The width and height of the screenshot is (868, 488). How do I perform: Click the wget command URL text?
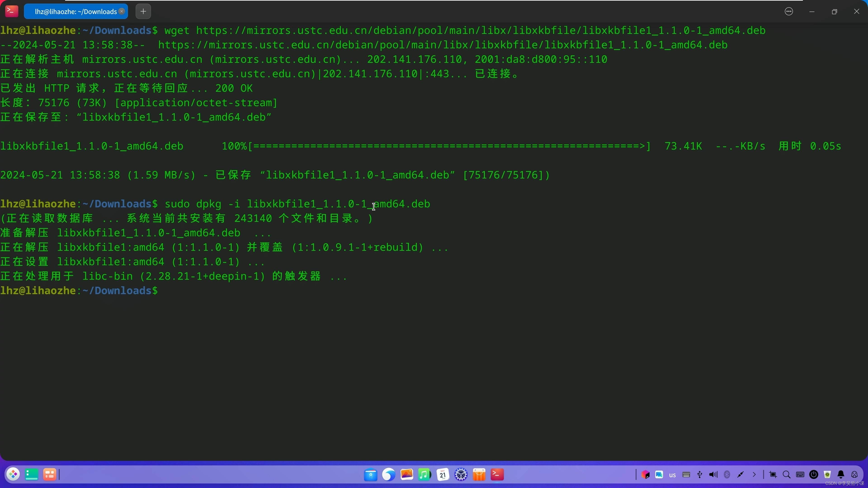(x=481, y=30)
